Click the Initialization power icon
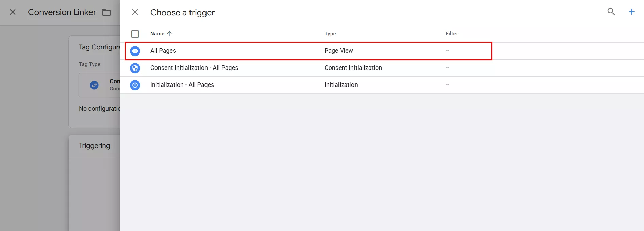The width and height of the screenshot is (644, 231). (x=135, y=85)
